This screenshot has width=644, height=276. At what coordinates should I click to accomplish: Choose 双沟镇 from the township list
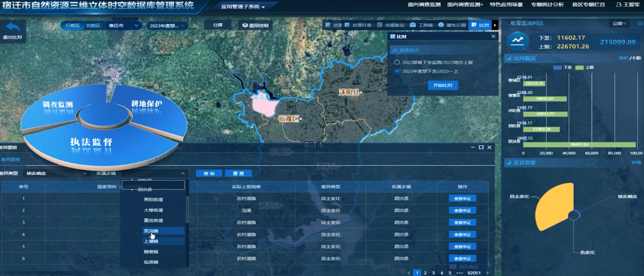(x=151, y=231)
